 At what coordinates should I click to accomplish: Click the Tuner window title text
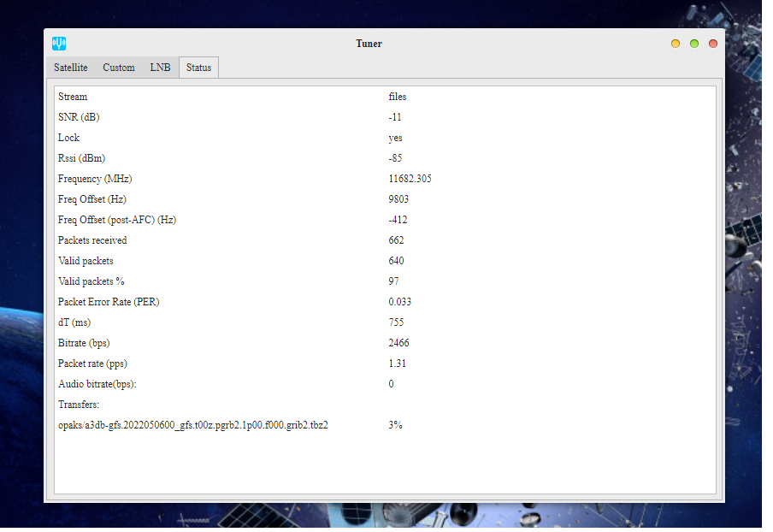369,44
